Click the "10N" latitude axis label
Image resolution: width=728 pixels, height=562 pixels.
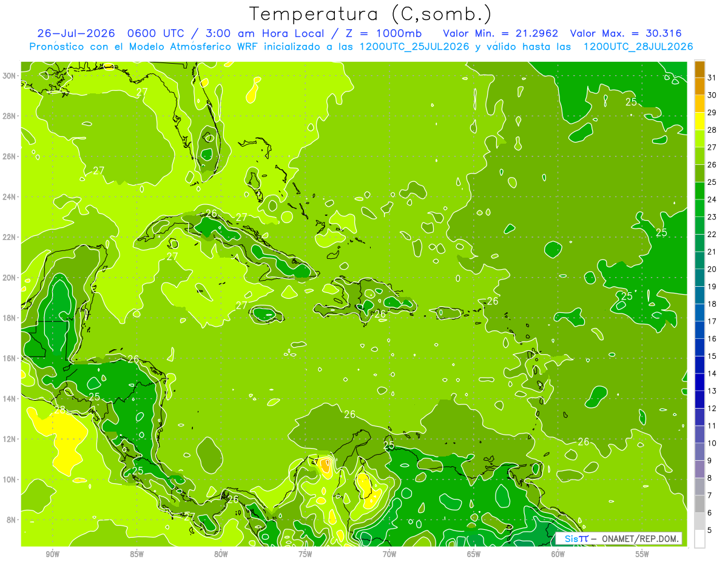10,480
